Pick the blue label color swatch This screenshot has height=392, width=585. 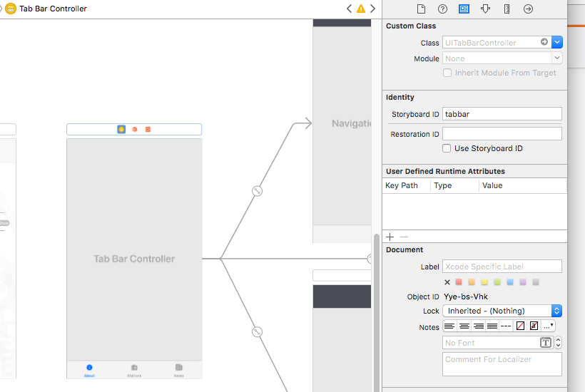[509, 282]
